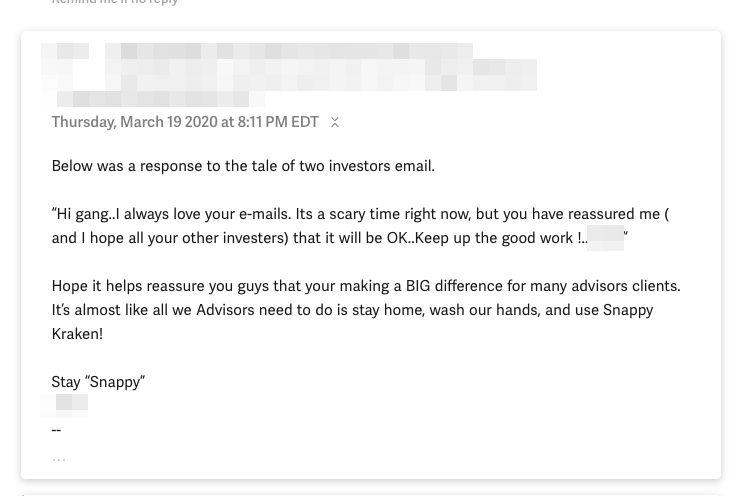
Task: Click the 'Stay "Snappy"' sign-off line
Action: 98,382
